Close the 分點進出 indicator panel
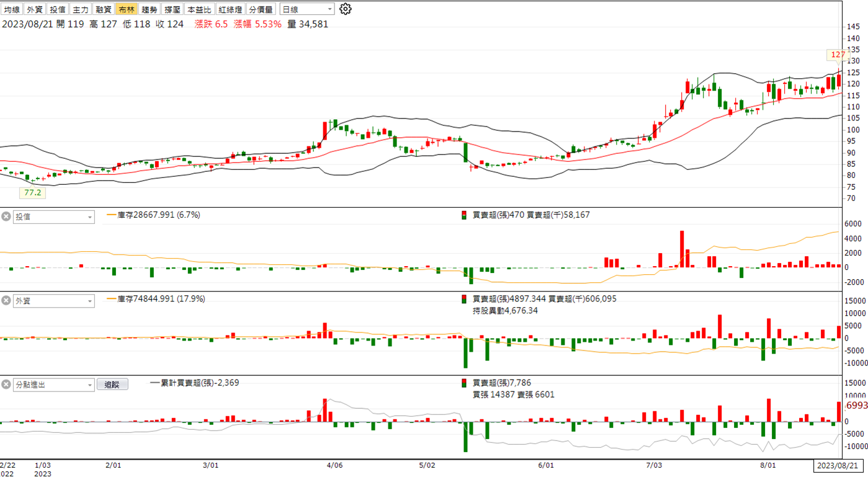 pyautogui.click(x=6, y=385)
